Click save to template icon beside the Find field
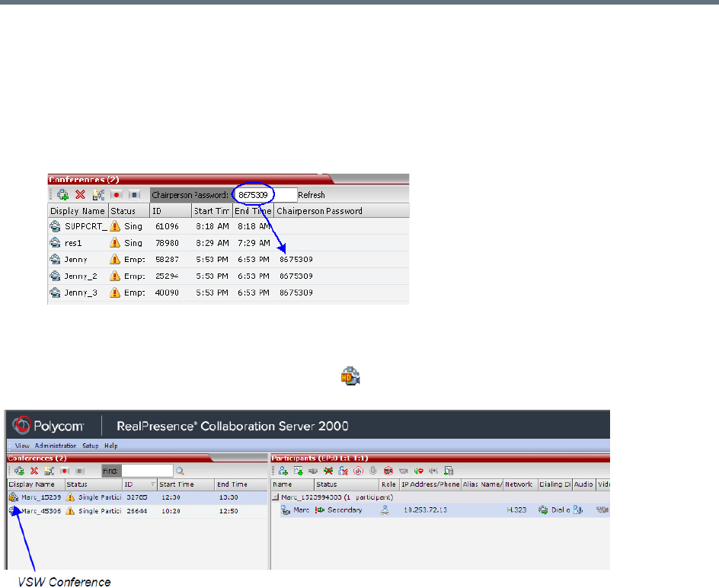719x588 pixels. click(x=49, y=471)
